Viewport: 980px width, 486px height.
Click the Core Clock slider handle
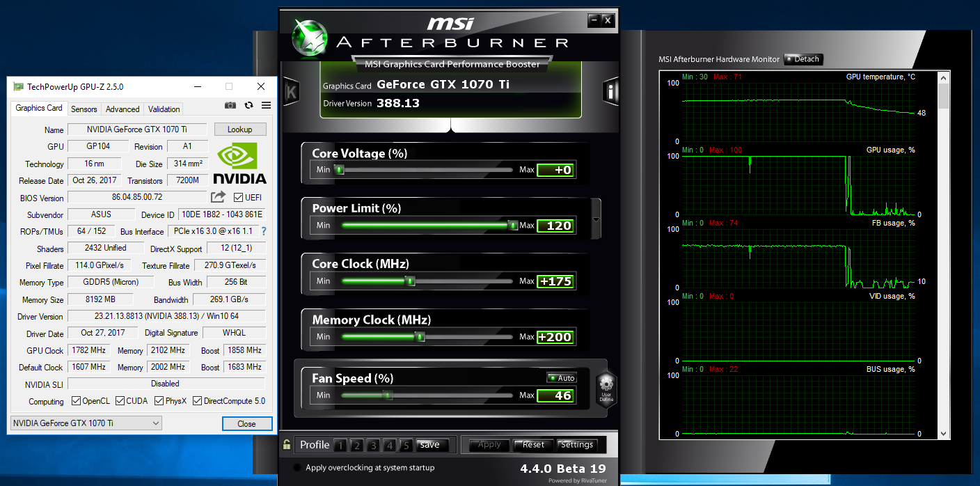[410, 281]
